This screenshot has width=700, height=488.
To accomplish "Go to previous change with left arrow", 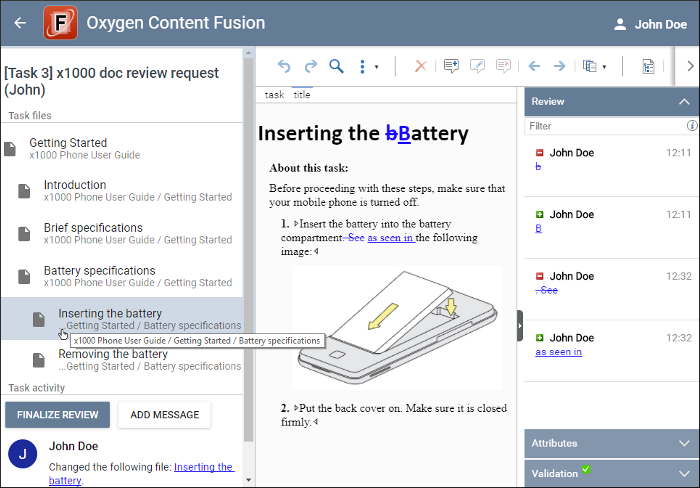I will (x=534, y=67).
